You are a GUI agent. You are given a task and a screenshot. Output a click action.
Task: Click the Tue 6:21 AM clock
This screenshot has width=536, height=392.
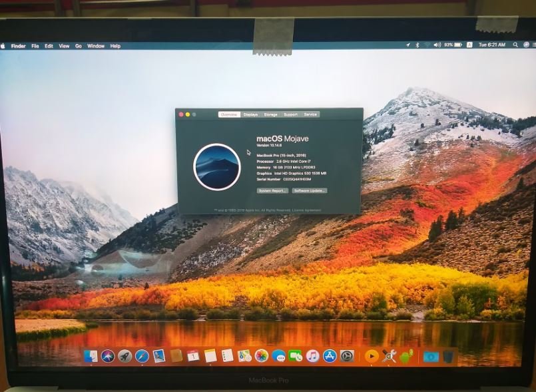tap(492, 45)
